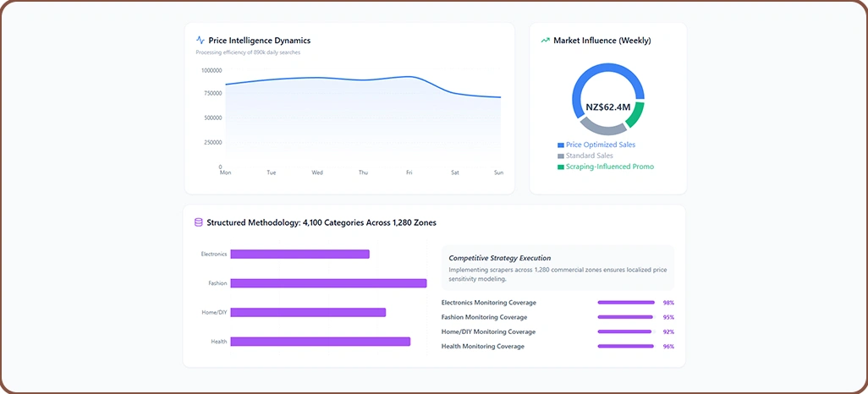Click the NZ$62.4M donut chart center
The width and height of the screenshot is (868, 394).
coord(607,107)
